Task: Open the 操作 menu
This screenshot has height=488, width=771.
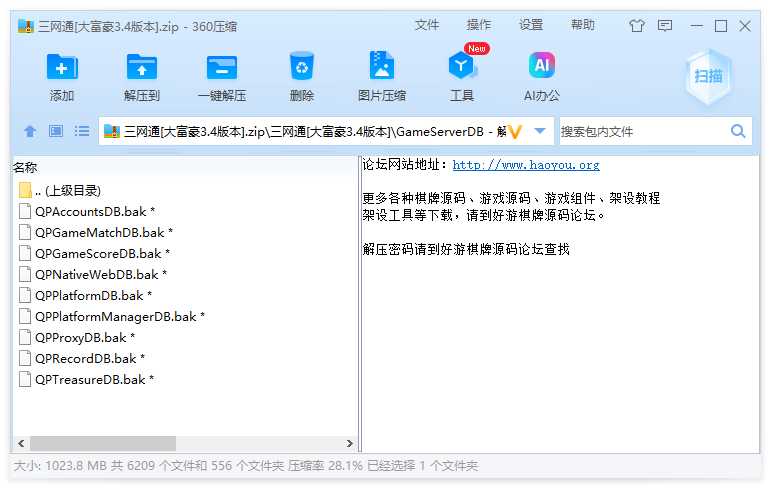Action: pos(478,25)
